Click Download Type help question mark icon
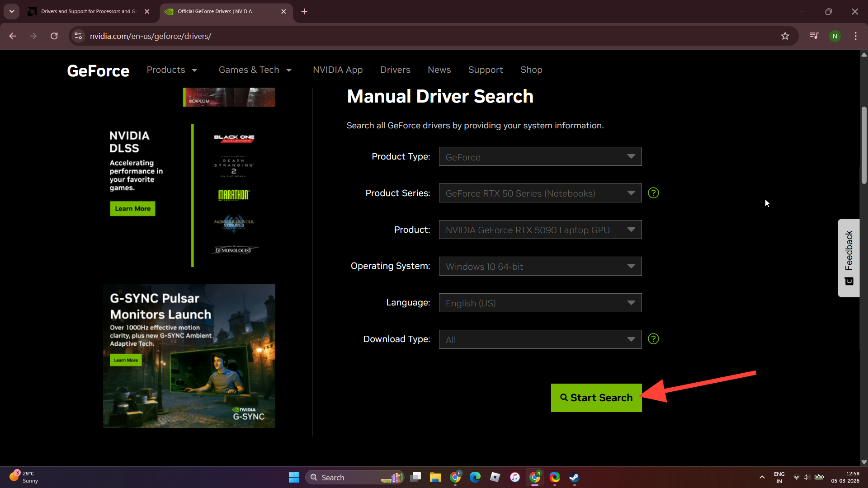Image resolution: width=868 pixels, height=488 pixels. [x=653, y=339]
